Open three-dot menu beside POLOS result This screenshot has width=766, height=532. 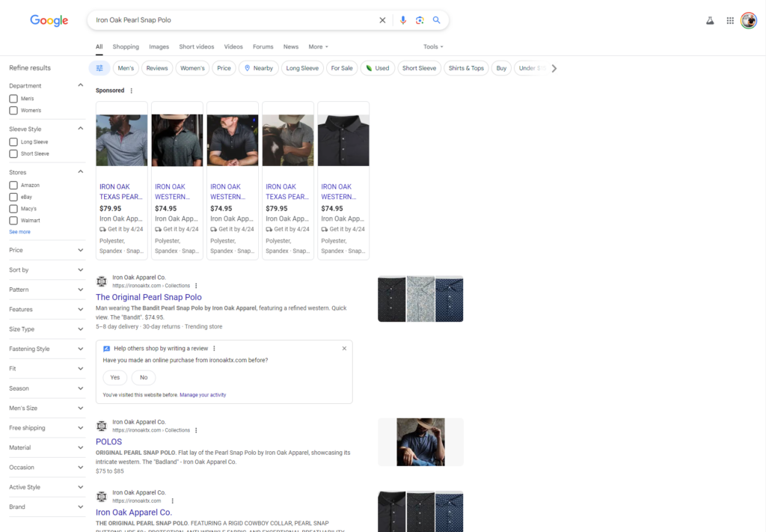coord(197,430)
